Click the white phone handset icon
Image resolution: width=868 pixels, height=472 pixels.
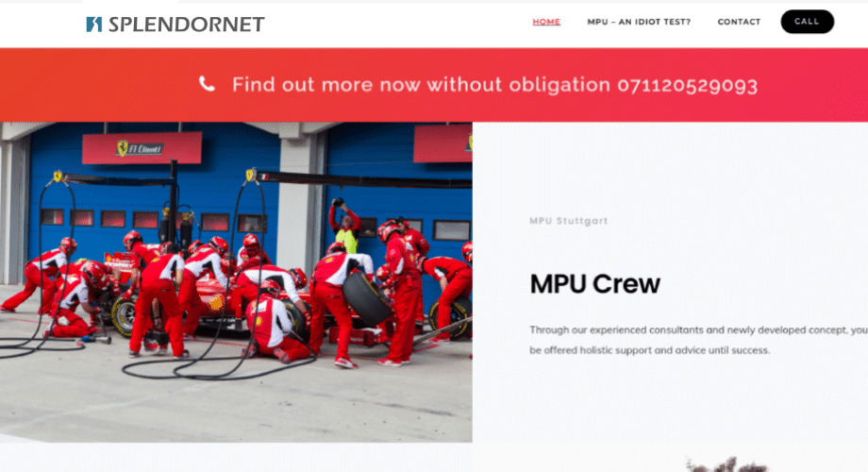click(x=207, y=84)
